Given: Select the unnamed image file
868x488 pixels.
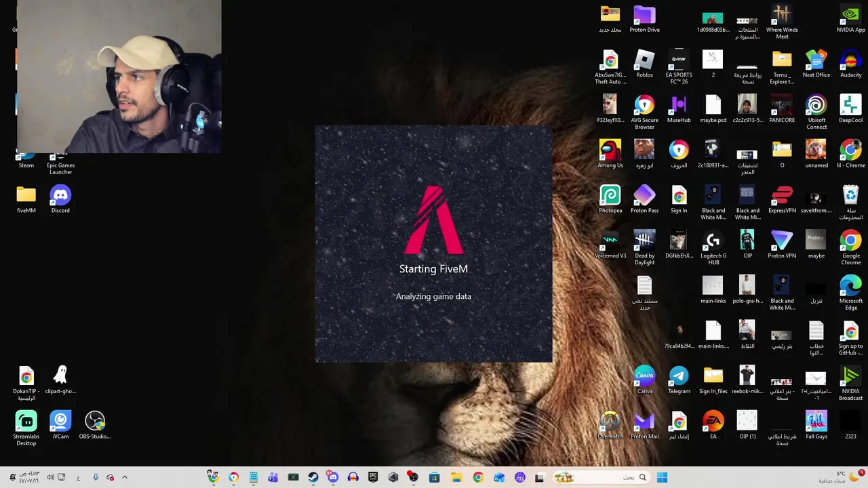Looking at the screenshot, I should click(816, 155).
